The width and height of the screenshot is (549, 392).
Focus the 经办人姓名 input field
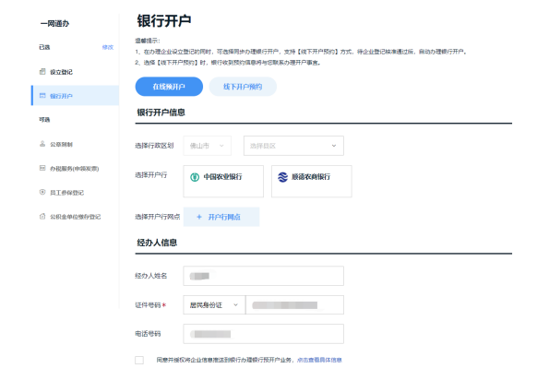[263, 276]
